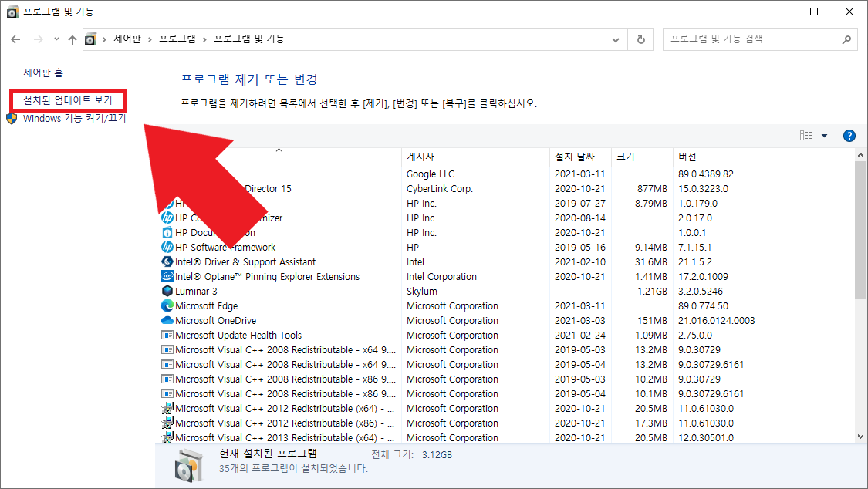Select Microsoft Update Health Tools entry
Image resolution: width=868 pixels, height=489 pixels.
(238, 336)
